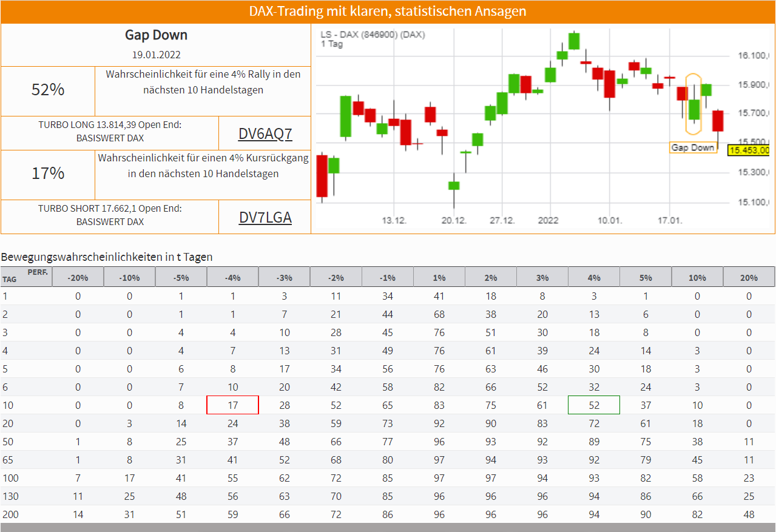Click the -3% column header
Screen dimensions: 776x532
coord(284,277)
